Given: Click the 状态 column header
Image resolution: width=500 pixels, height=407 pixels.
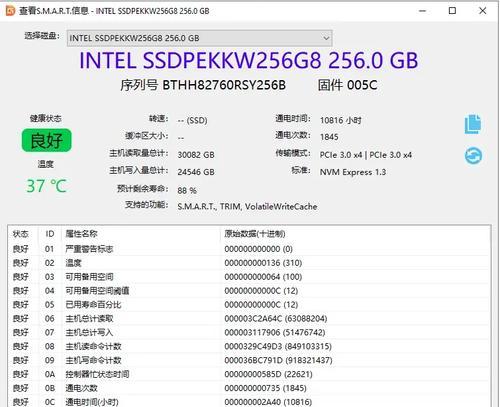Looking at the screenshot, I should 21,234.
